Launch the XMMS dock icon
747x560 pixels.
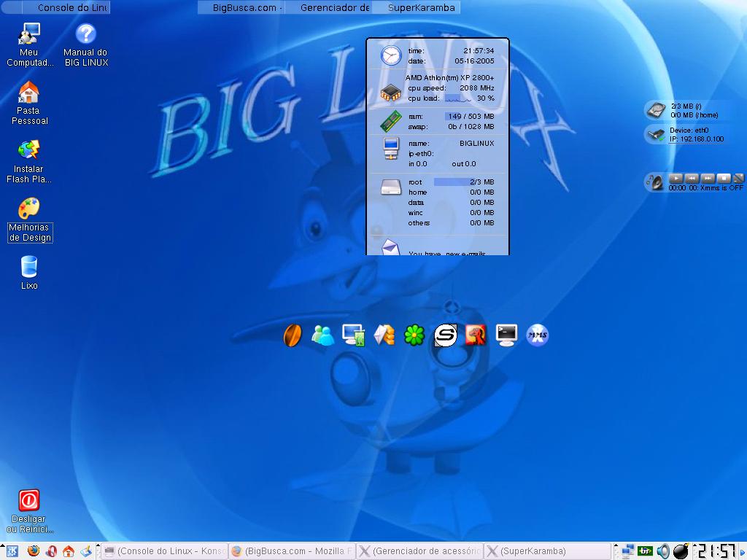[x=537, y=335]
